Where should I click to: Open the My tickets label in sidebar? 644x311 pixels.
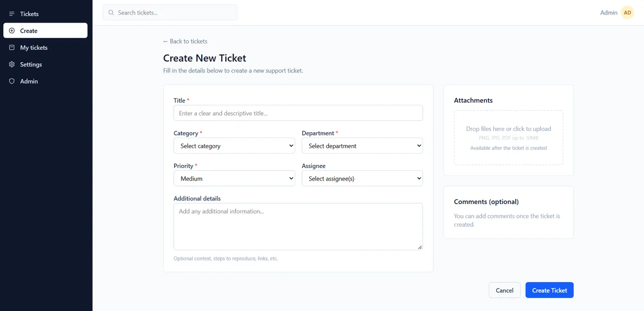pos(34,48)
